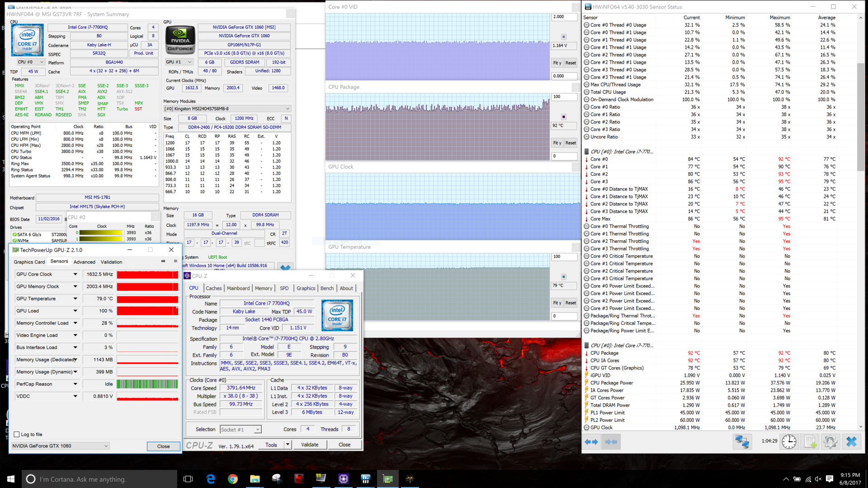Screen dimensions: 868x488
Task: Show hidden tray icons chevron
Action: coord(786,479)
